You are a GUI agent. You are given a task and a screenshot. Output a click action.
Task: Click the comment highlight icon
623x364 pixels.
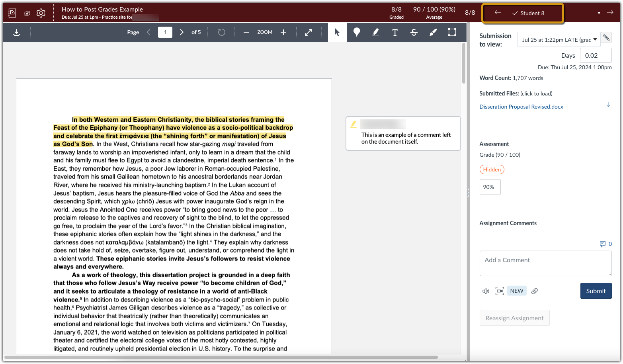353,124
